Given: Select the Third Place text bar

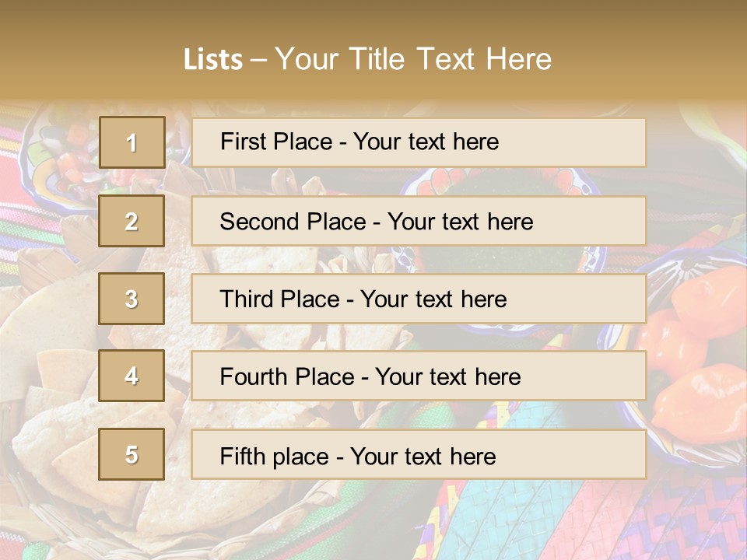Looking at the screenshot, I should 419,299.
